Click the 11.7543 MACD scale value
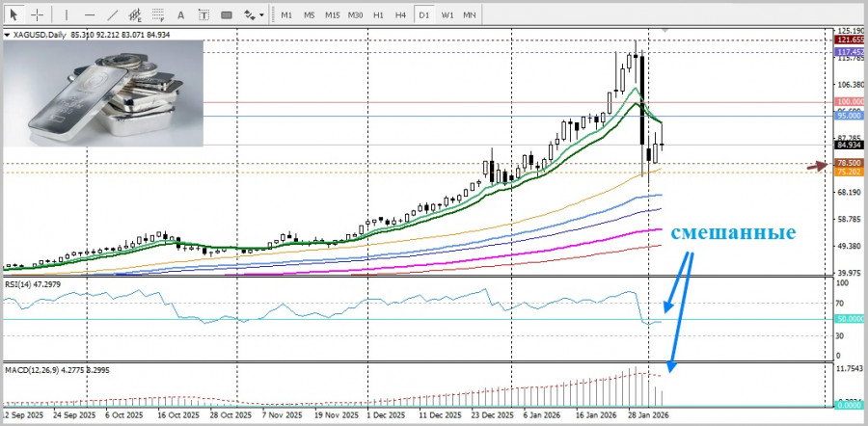The image size is (868, 426). pos(851,369)
